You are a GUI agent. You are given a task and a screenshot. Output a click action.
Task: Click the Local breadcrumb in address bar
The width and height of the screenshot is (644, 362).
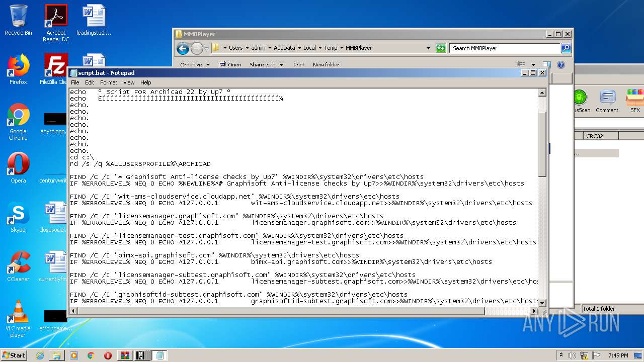pyautogui.click(x=309, y=48)
